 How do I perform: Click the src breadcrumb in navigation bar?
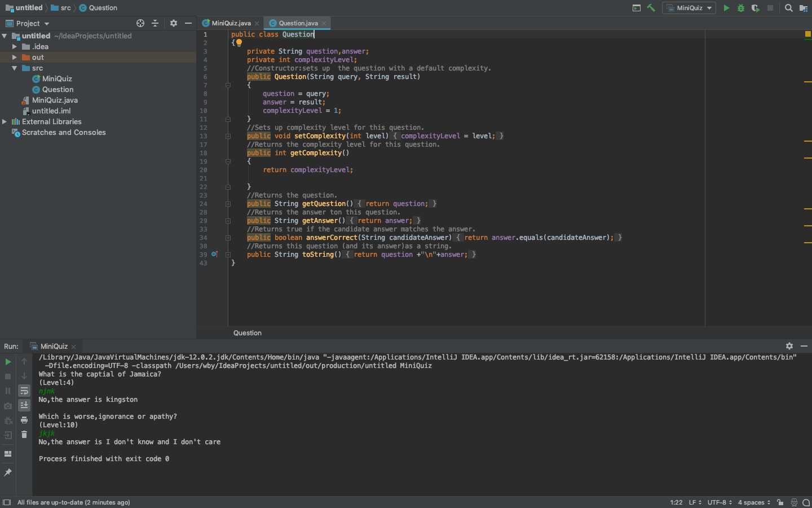coord(61,8)
